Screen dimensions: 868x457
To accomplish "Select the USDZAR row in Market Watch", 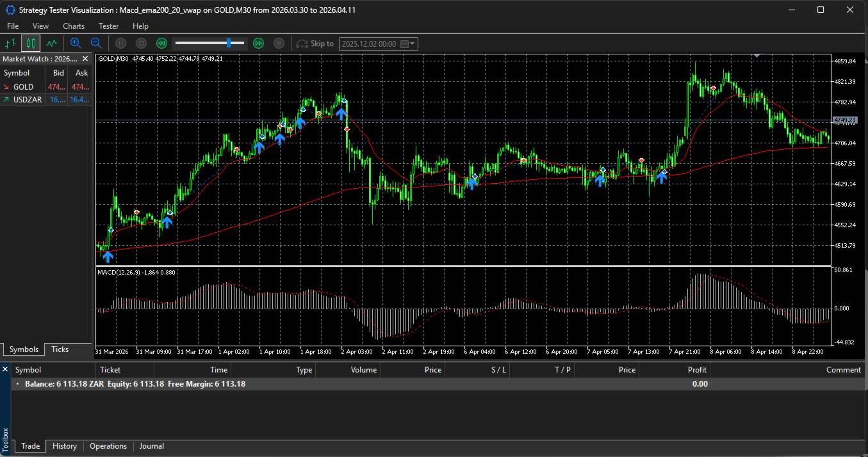I will [x=46, y=99].
